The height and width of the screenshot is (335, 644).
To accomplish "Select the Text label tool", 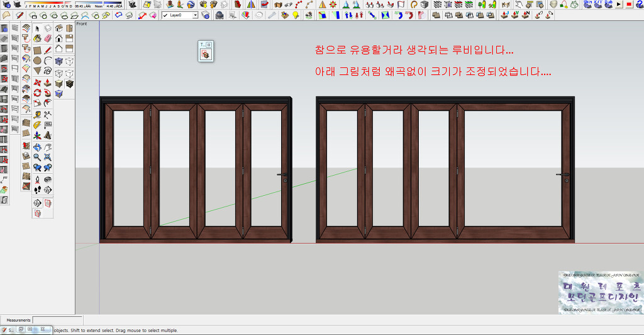I will [48, 125].
